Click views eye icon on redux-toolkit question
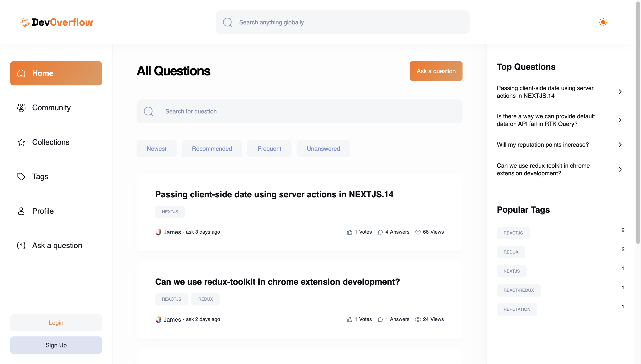 418,319
